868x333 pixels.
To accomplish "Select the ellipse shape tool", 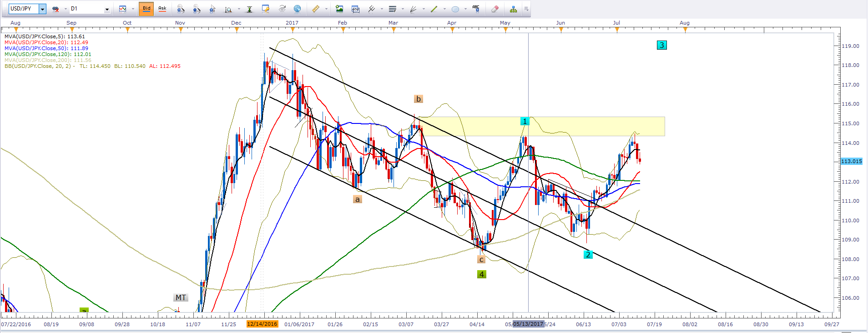I will pos(455,9).
